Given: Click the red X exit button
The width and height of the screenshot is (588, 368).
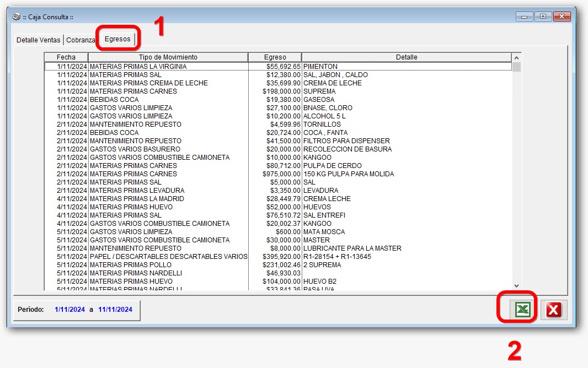Looking at the screenshot, I should (553, 309).
